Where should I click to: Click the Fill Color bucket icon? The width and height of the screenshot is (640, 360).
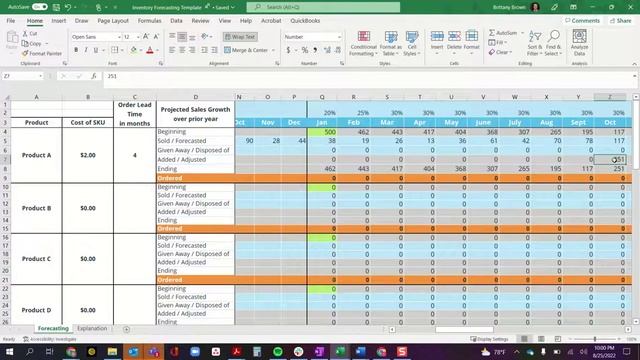tap(133, 50)
